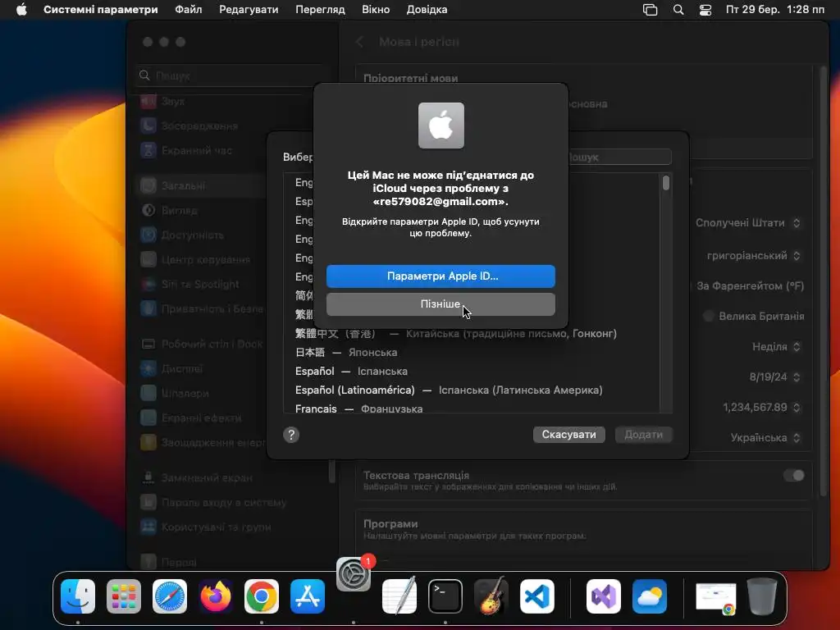The image size is (840, 630).
Task: Open the number format dropdown 1,234,567.89
Action: pos(762,408)
